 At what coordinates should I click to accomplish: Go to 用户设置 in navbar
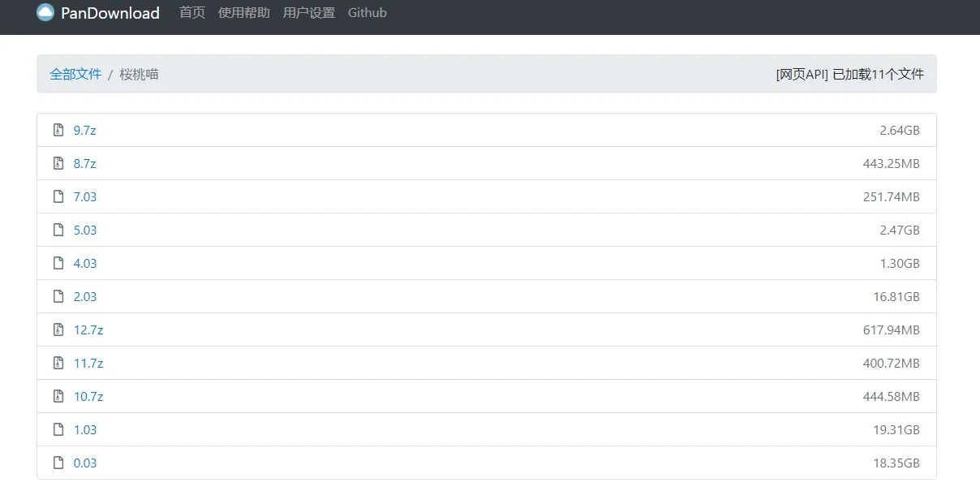pyautogui.click(x=309, y=13)
